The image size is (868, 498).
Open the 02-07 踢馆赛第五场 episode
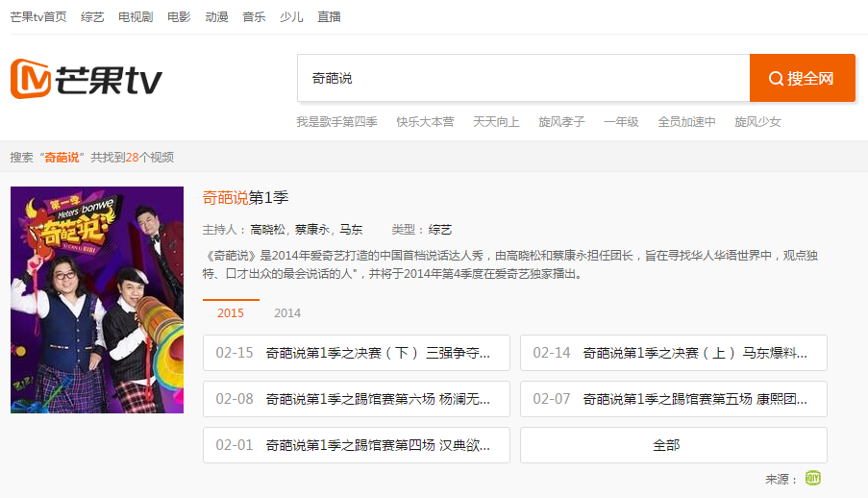674,399
